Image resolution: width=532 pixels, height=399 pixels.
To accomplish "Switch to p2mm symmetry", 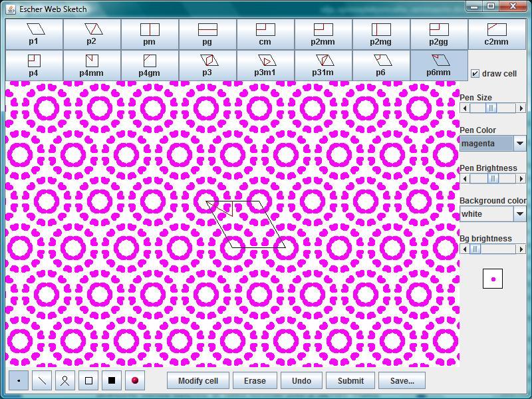I will click(x=323, y=35).
